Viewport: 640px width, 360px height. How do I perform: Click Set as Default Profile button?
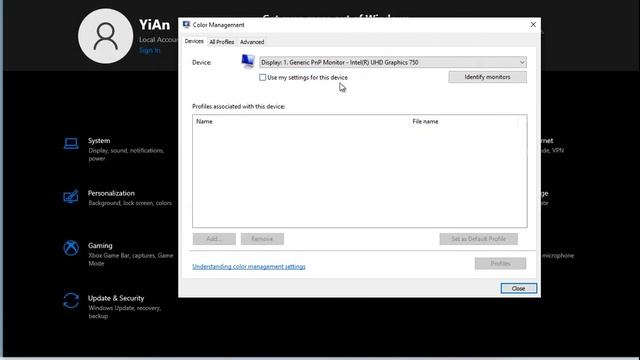pos(478,239)
